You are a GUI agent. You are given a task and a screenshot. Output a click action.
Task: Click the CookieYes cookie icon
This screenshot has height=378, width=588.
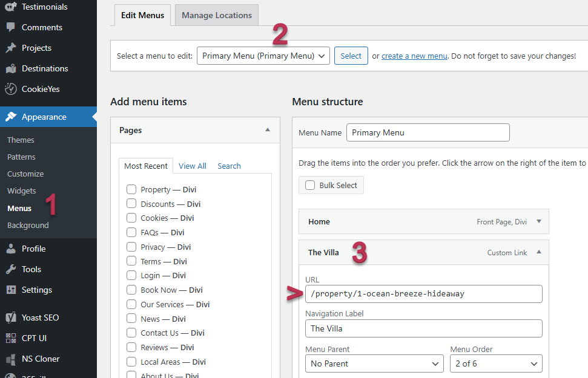pos(10,89)
